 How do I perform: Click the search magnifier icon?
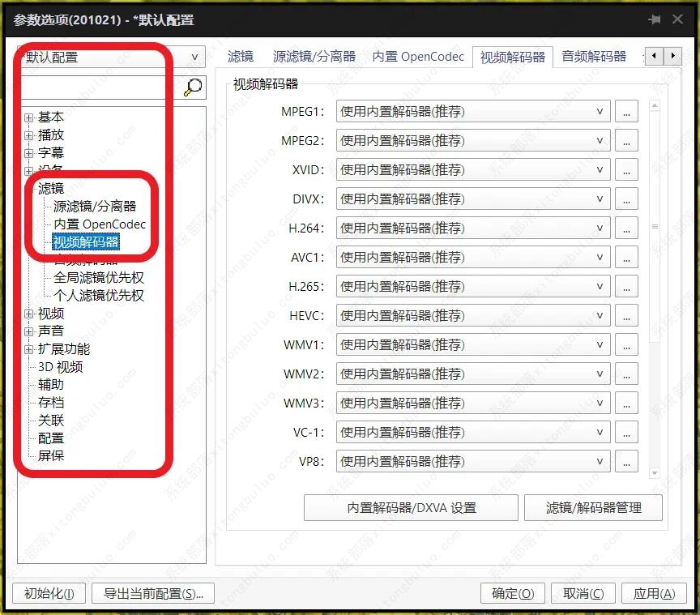193,87
